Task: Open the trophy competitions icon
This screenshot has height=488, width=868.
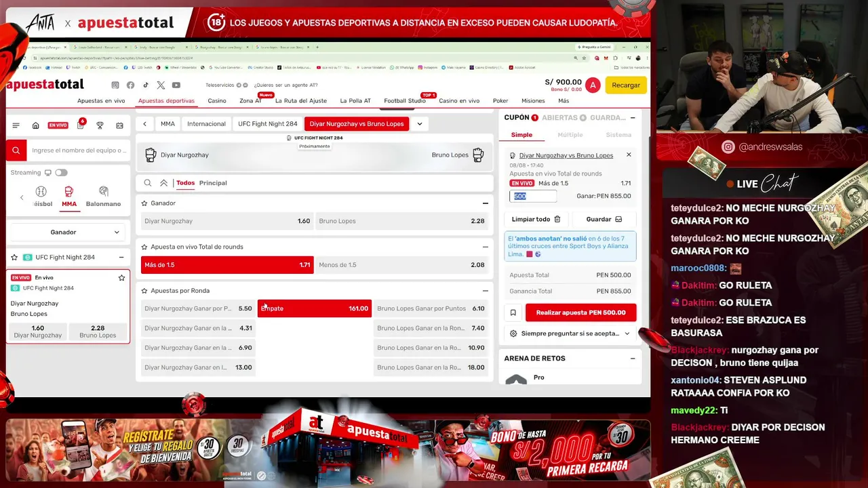Action: pos(100,125)
